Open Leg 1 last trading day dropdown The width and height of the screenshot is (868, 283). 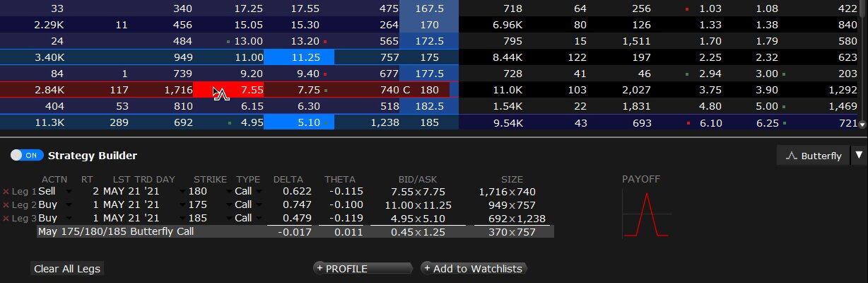click(x=182, y=192)
